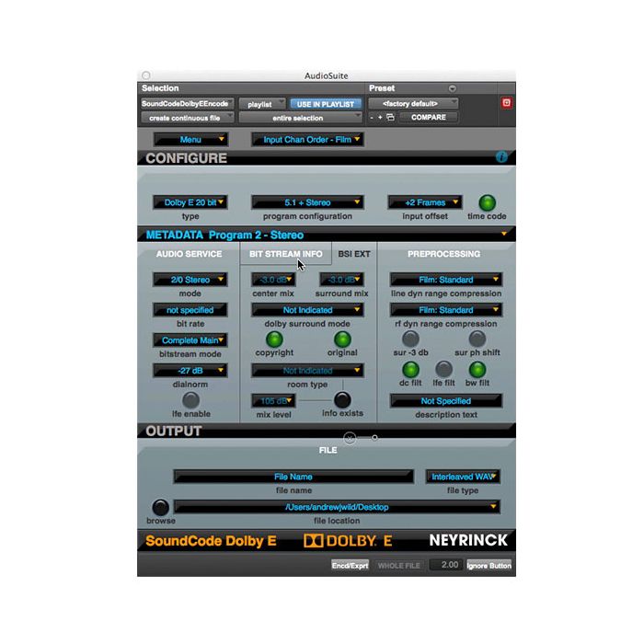
Task: Open the Interleaved WAV file type dropdown
Action: [463, 477]
